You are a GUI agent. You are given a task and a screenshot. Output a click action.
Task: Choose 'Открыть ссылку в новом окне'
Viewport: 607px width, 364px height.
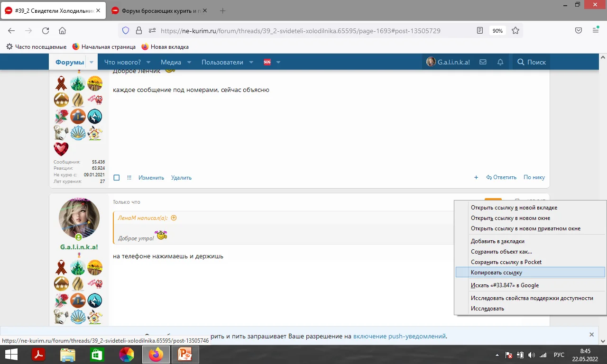(x=530, y=218)
